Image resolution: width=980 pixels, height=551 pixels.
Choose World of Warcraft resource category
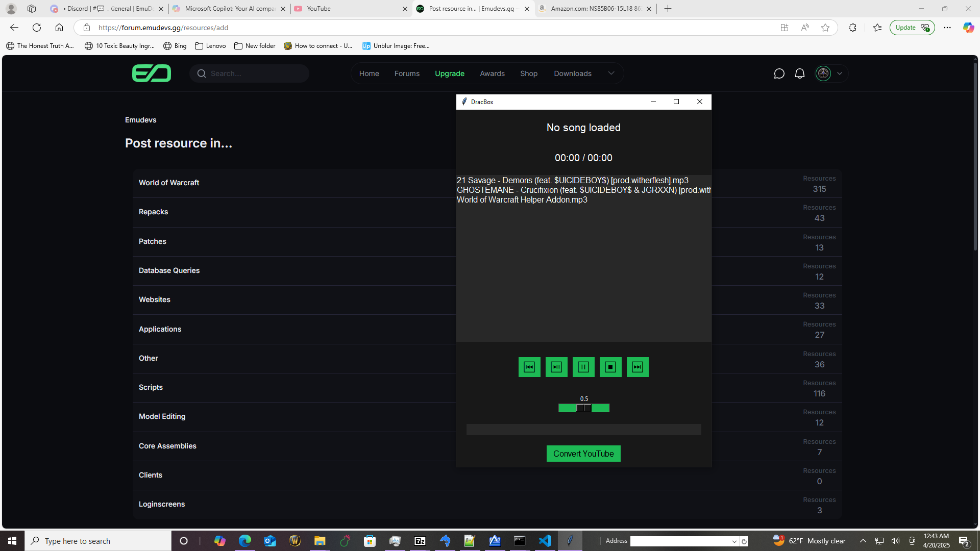169,183
